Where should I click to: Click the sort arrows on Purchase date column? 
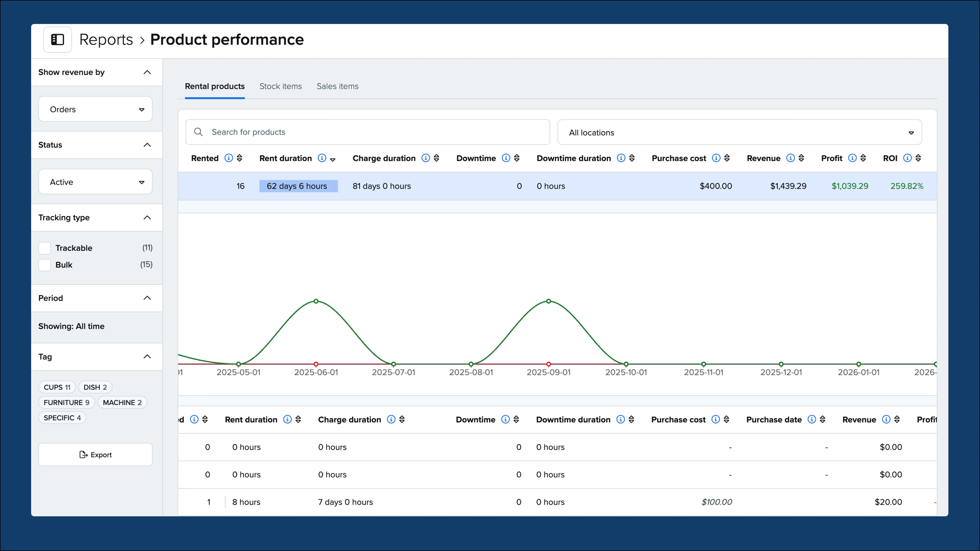(x=823, y=419)
